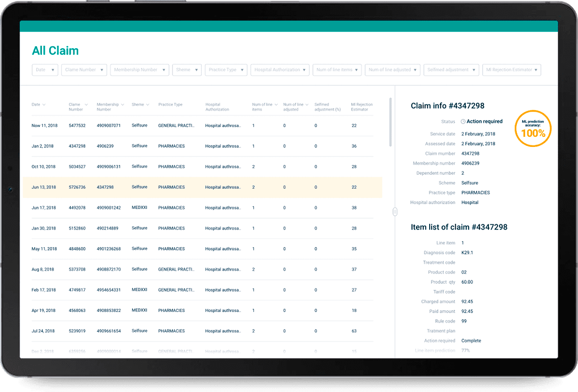Open the Hospital Authorization filter dropdown

[280, 70]
